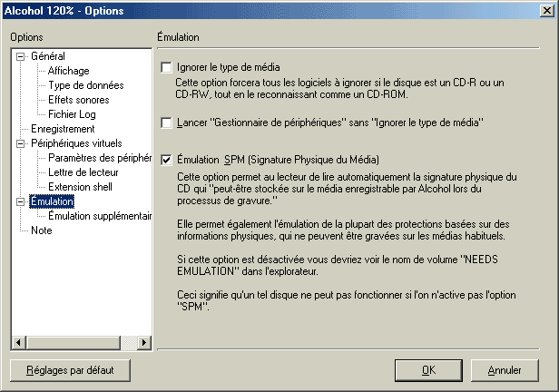Select Extension shell tree item
The width and height of the screenshot is (559, 392).
pos(80,187)
